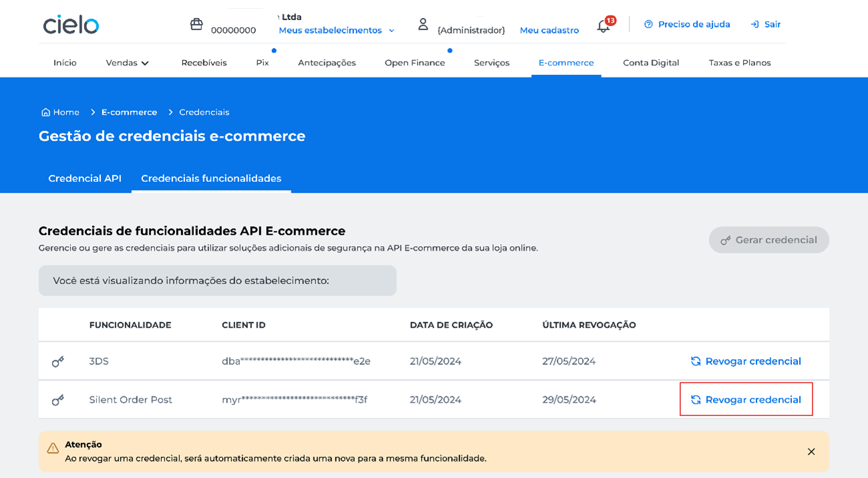Image resolution: width=868 pixels, height=478 pixels.
Task: Click the E-commerce breadcrumb link
Action: point(129,112)
